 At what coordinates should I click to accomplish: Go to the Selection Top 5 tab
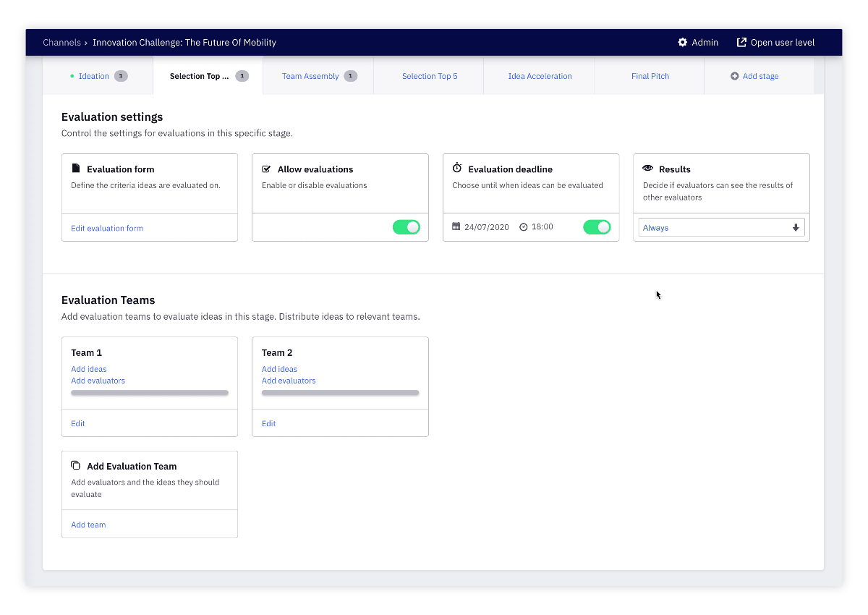click(x=429, y=76)
